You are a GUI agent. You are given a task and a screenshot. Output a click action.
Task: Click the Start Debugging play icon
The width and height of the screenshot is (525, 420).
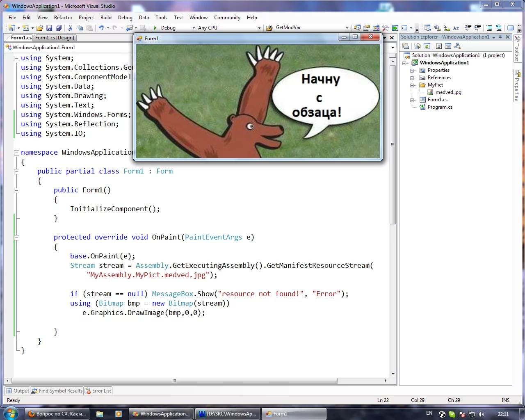pos(155,28)
